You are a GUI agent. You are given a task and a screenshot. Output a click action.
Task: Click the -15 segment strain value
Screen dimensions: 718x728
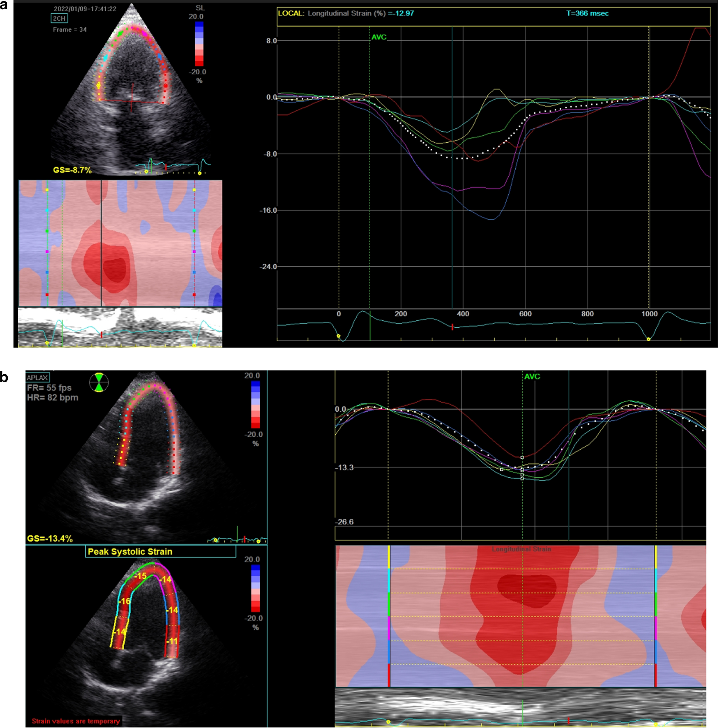pos(140,576)
